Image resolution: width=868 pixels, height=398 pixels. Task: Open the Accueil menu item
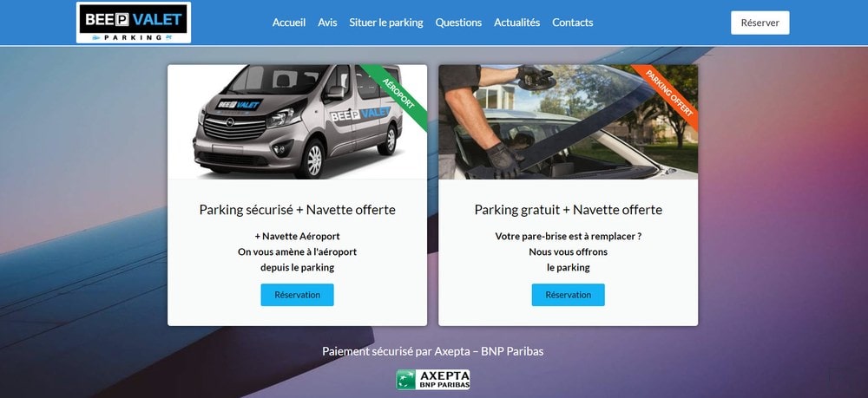pos(289,23)
